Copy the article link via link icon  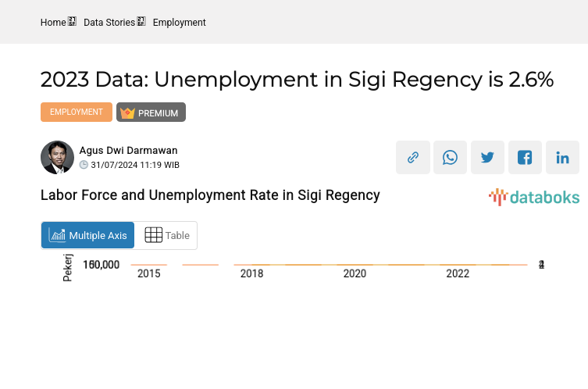413,157
